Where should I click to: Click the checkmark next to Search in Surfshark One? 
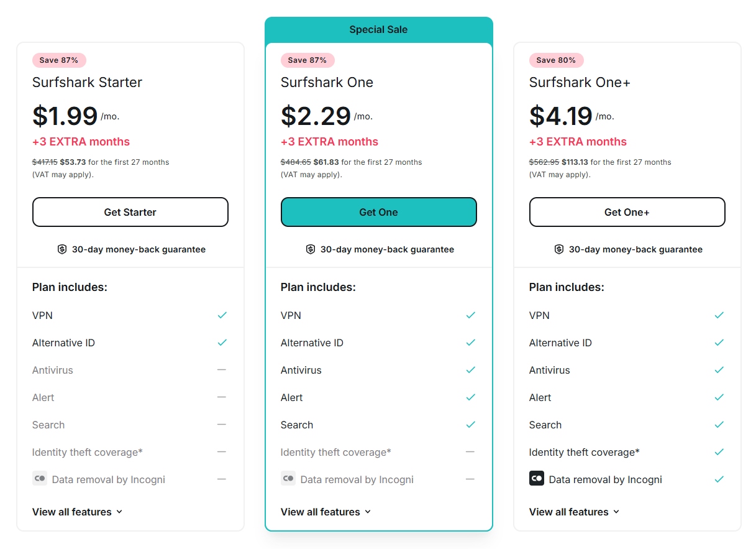pyautogui.click(x=470, y=425)
